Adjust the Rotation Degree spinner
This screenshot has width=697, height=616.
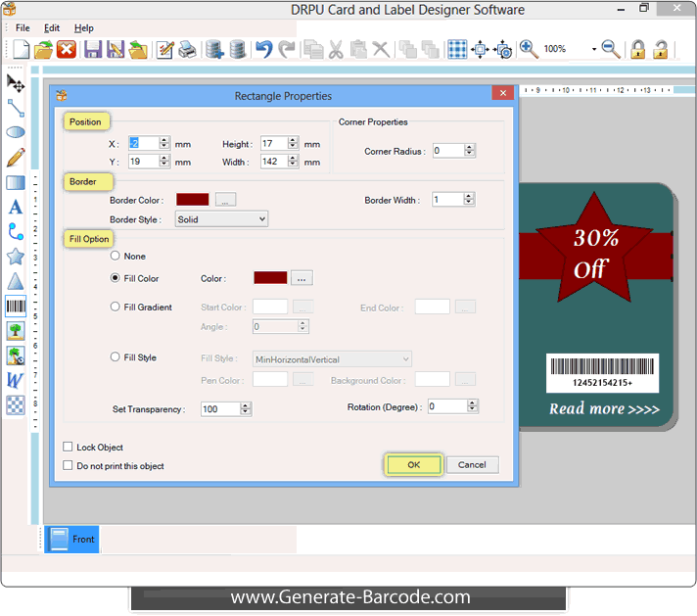(x=473, y=406)
